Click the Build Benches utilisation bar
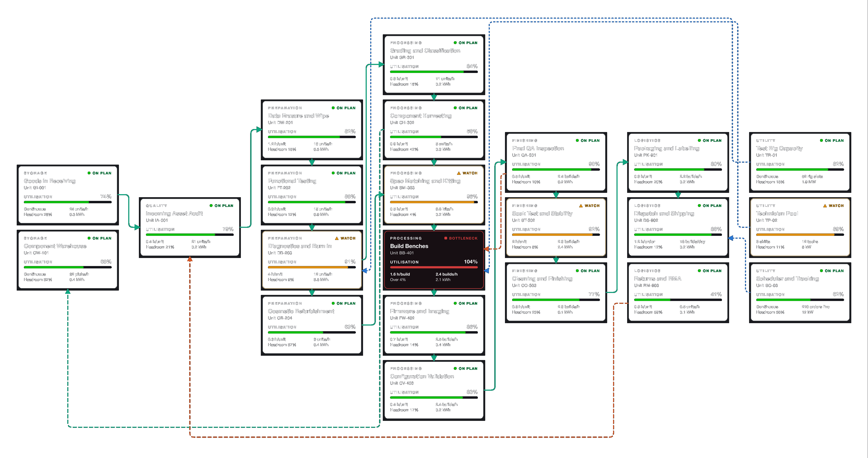 [434, 267]
